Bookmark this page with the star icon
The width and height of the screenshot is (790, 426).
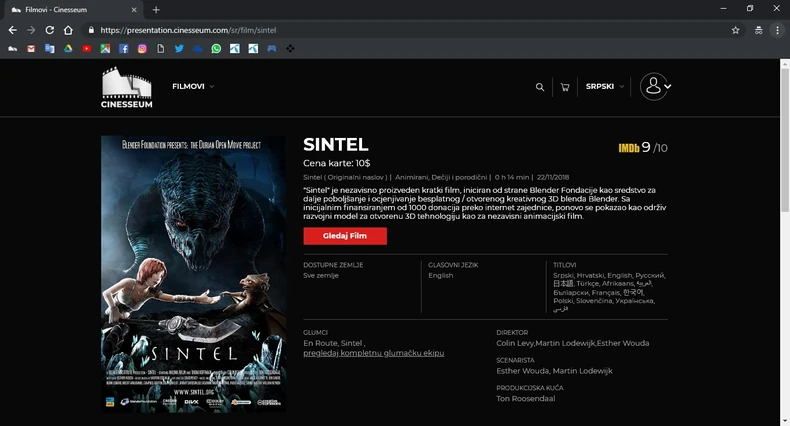click(736, 30)
